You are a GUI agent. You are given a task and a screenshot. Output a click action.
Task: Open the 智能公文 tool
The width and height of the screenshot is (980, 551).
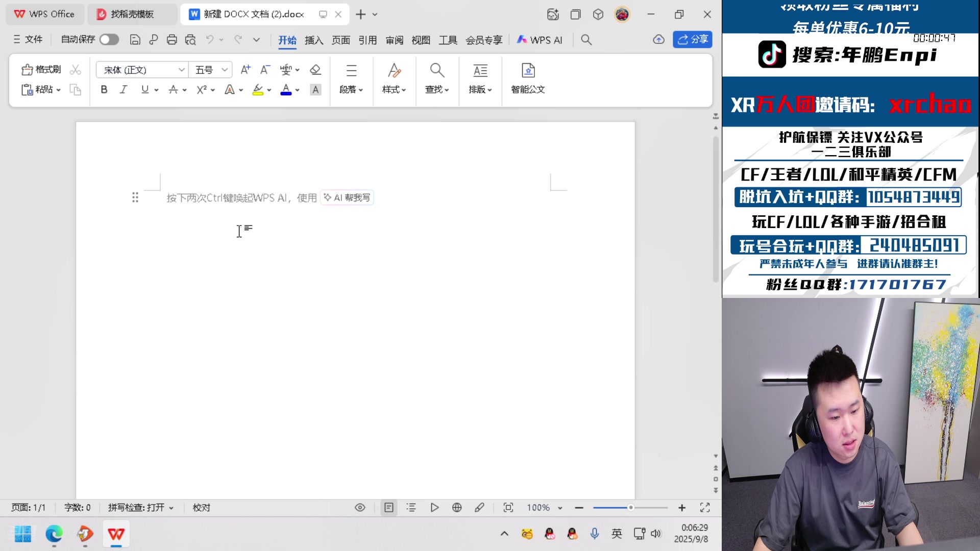click(x=528, y=78)
